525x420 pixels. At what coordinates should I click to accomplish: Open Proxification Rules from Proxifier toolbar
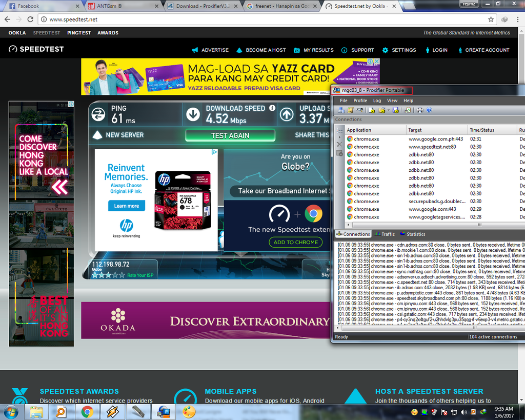351,110
